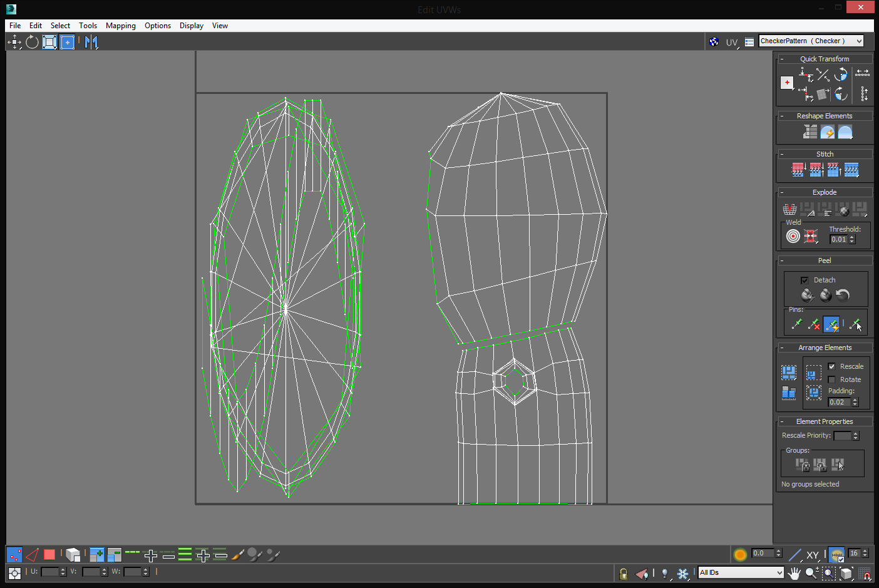Select the Scale tool in top toolbar
The image size is (879, 588).
pos(49,42)
